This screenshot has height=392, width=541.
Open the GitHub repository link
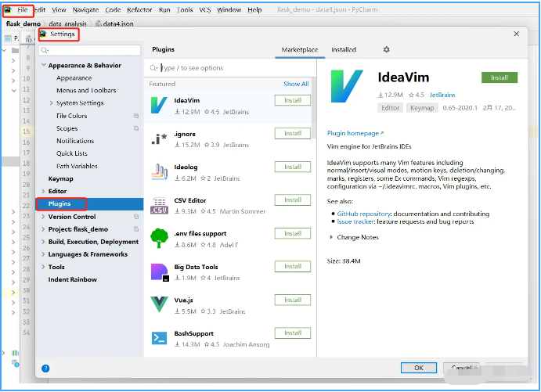[363, 214]
